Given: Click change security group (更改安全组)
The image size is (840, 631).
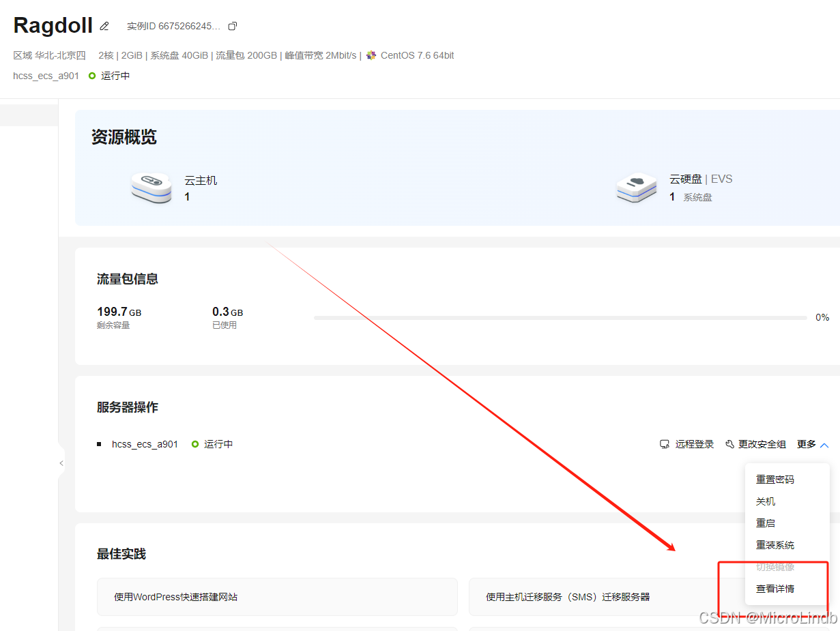Looking at the screenshot, I should (x=762, y=444).
